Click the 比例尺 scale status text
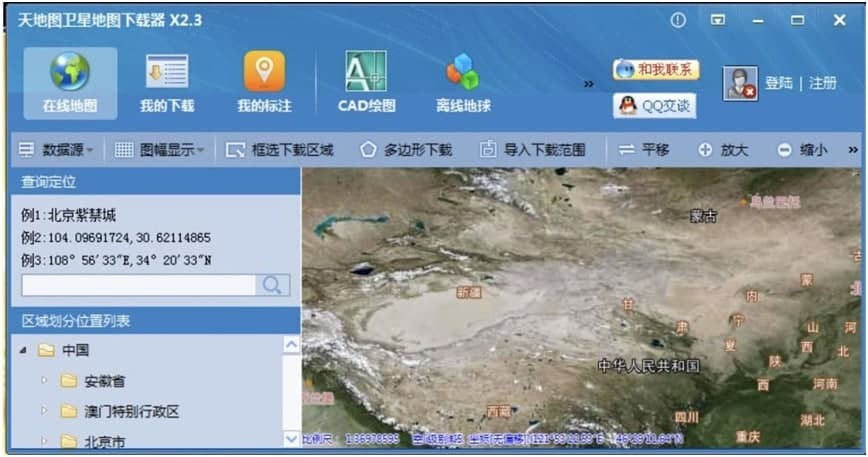Screen dimensions: 868x457 [x=318, y=439]
